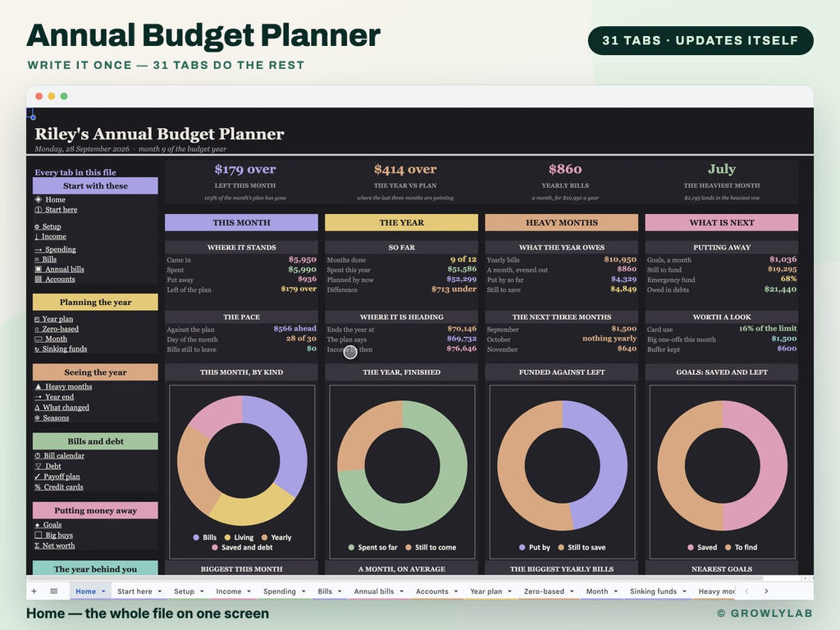Open the Annual bills sheet tab
The width and height of the screenshot is (840, 630).
(x=373, y=591)
